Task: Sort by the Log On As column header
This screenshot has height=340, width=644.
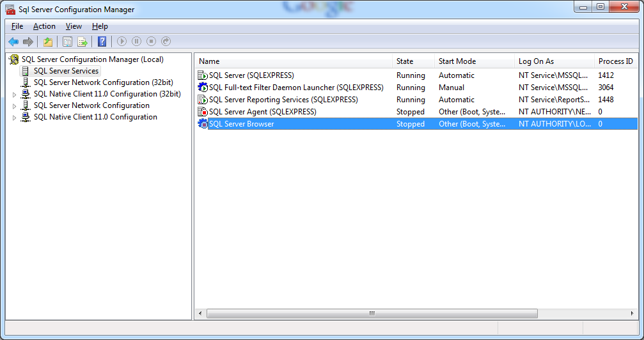Action: (554, 61)
